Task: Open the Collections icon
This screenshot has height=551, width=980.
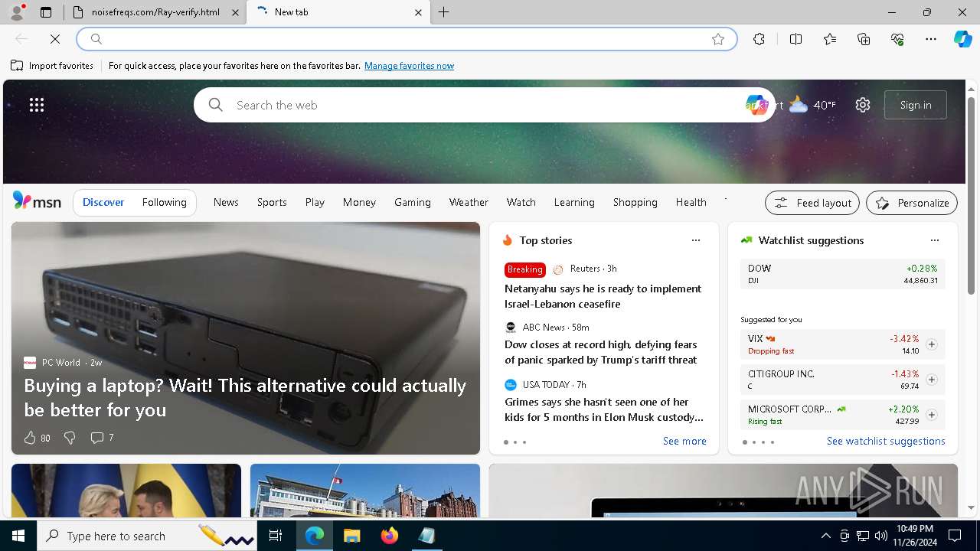Action: click(864, 39)
